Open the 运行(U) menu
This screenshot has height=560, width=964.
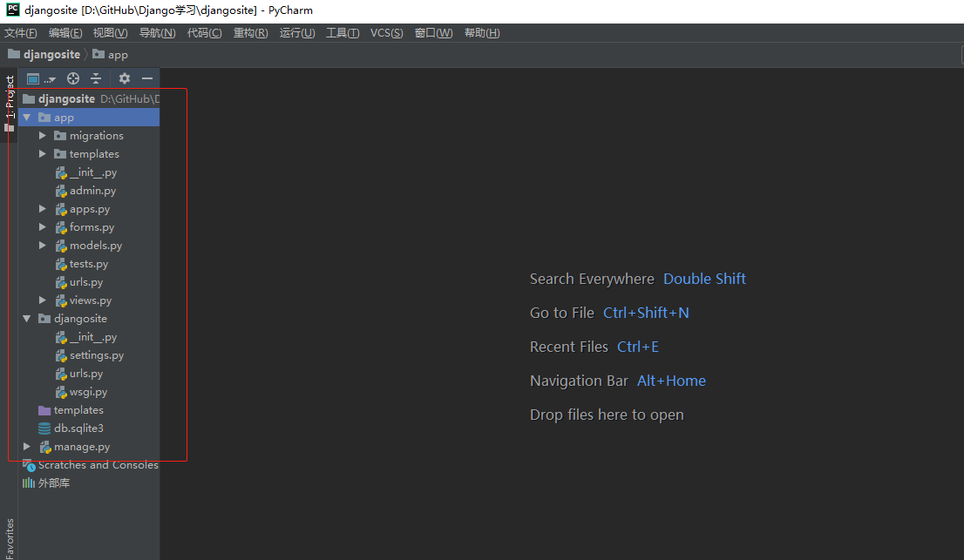point(297,33)
